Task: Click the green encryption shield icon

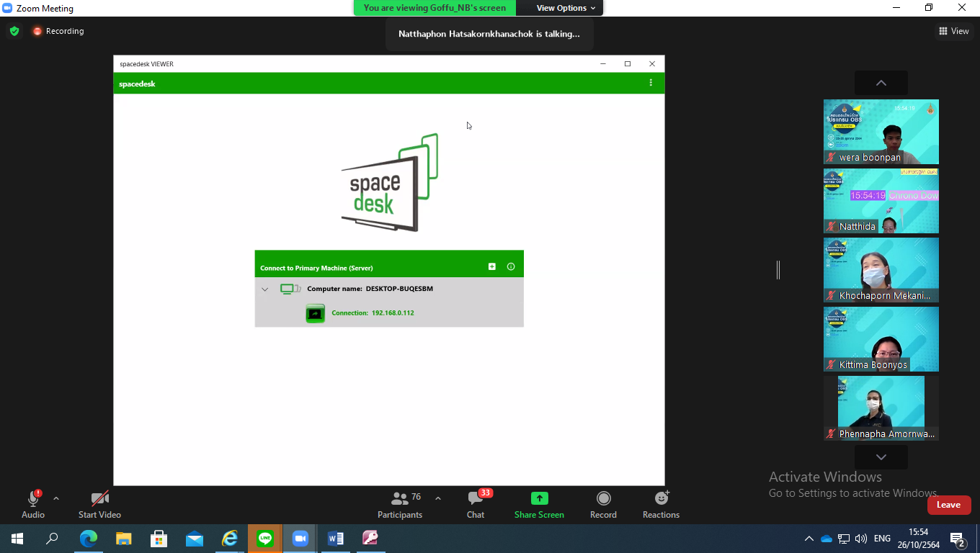Action: click(14, 31)
